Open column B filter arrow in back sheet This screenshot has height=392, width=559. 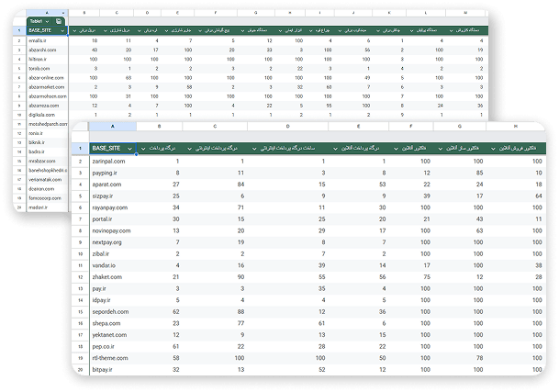74,31
